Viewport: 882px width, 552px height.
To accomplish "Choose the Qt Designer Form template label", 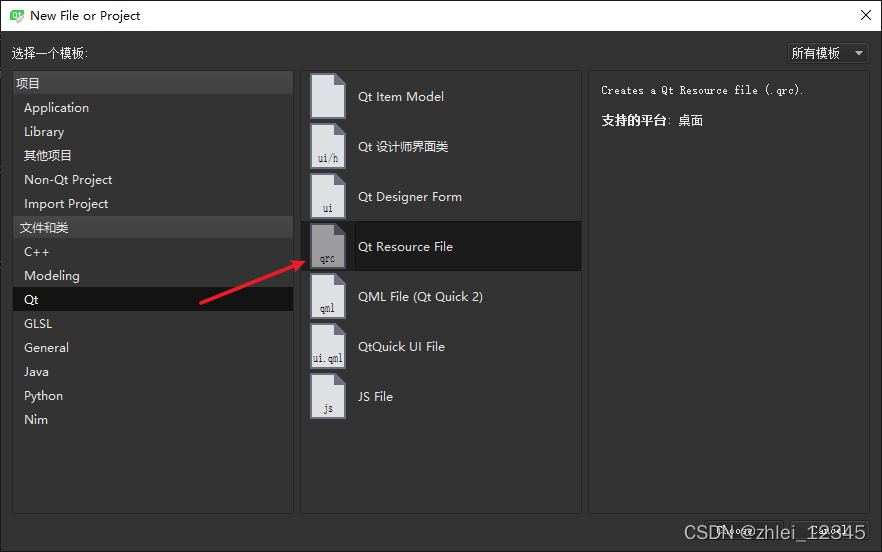I will pos(410,197).
